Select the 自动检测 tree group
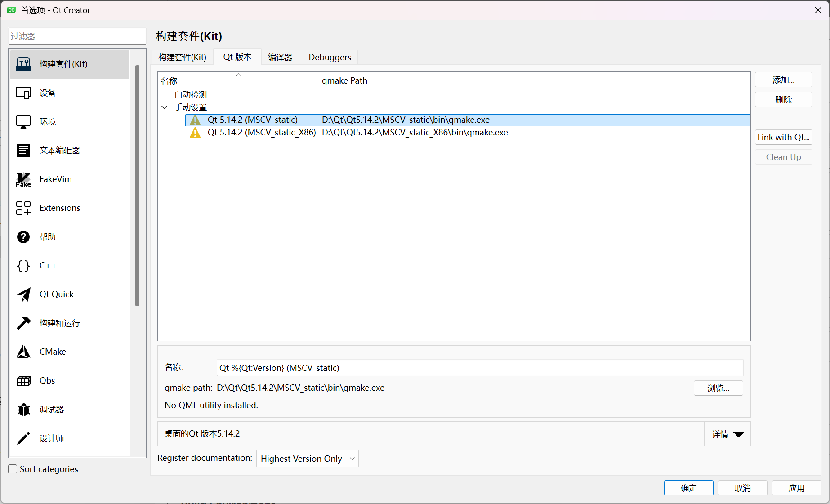This screenshot has width=830, height=504. coord(191,95)
